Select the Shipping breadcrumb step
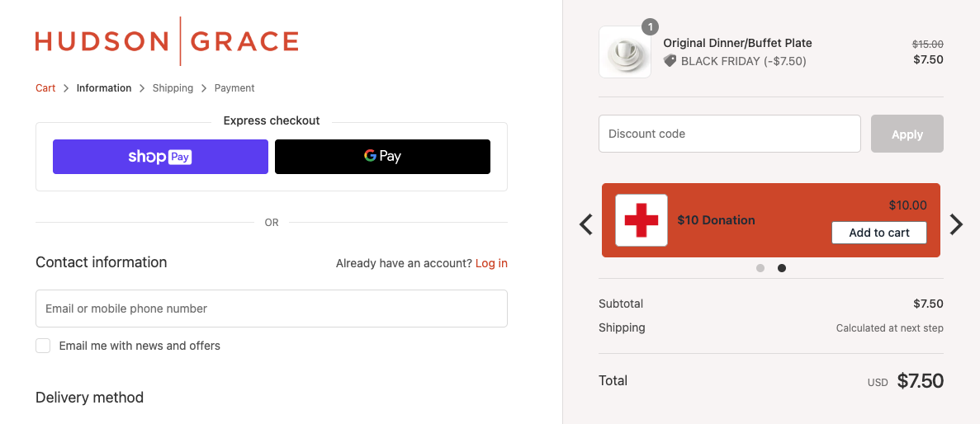980x424 pixels. (x=173, y=88)
